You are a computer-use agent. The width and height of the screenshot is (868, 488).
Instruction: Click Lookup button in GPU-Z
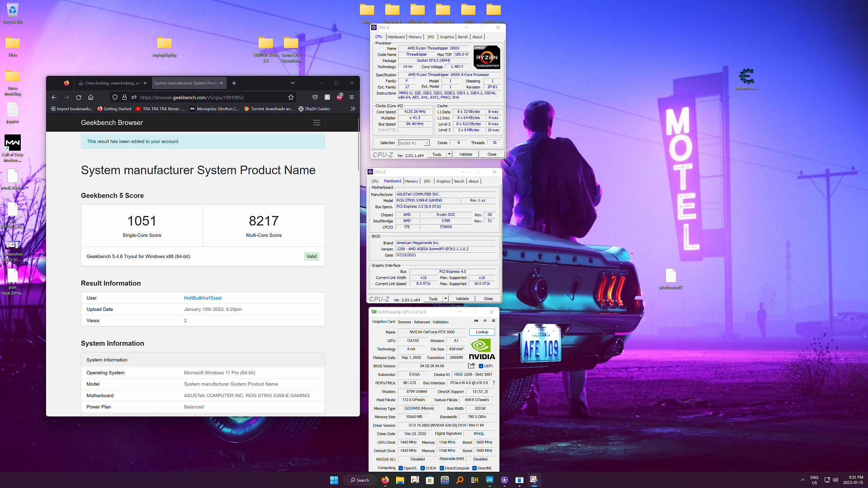pyautogui.click(x=482, y=332)
